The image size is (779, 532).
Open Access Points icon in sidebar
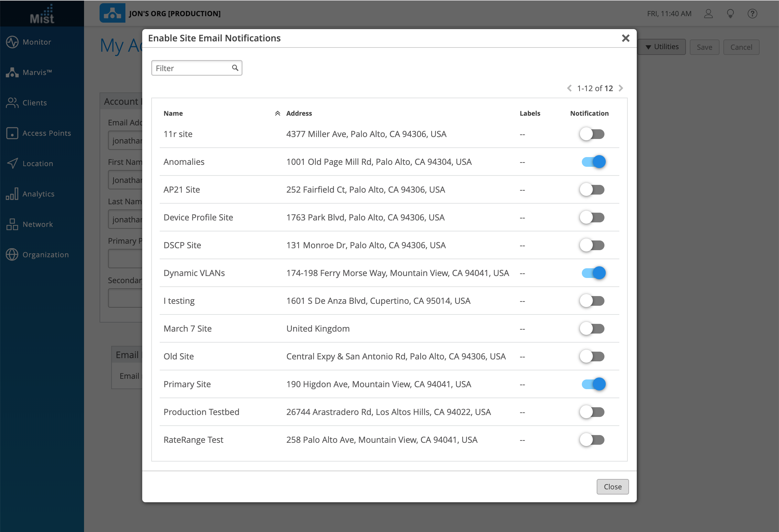coord(12,133)
